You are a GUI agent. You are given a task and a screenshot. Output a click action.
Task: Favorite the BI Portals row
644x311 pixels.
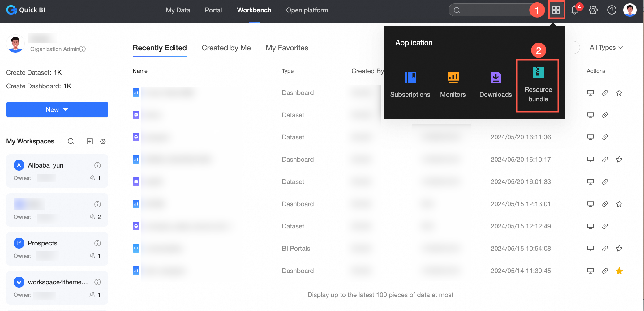coord(619,249)
